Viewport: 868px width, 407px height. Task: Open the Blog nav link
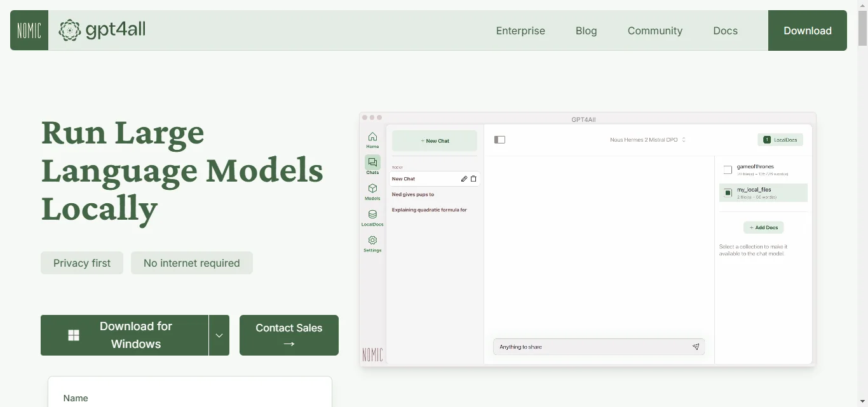click(586, 30)
